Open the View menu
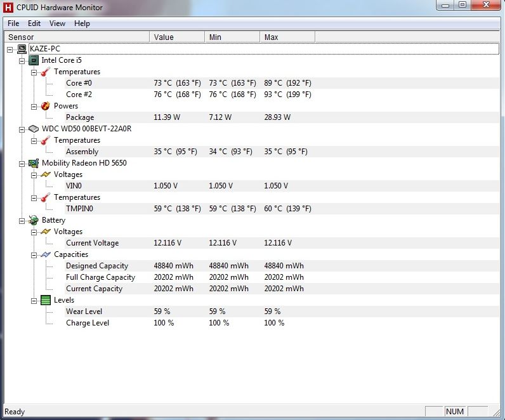Viewport: 505px width, 420px height. pos(57,23)
